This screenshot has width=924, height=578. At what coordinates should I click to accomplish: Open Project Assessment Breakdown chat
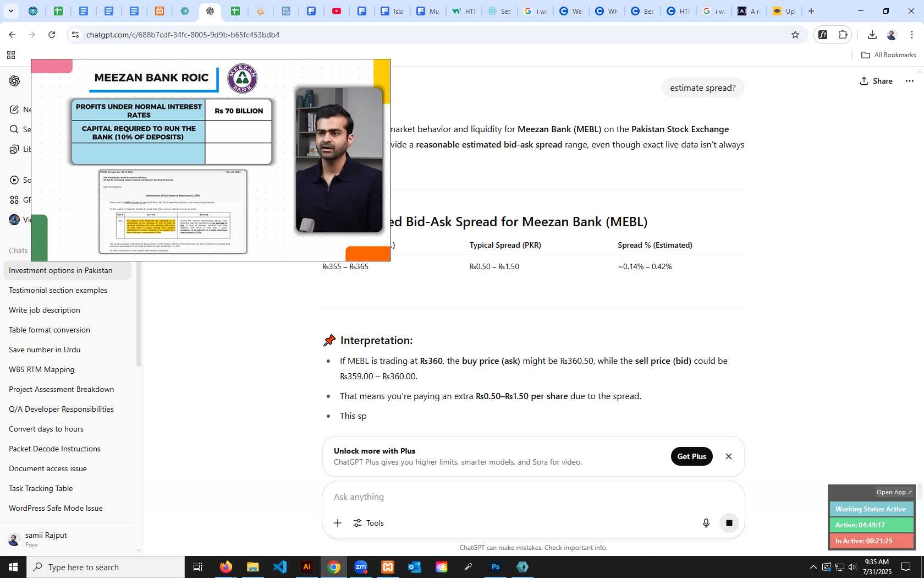[67, 389]
